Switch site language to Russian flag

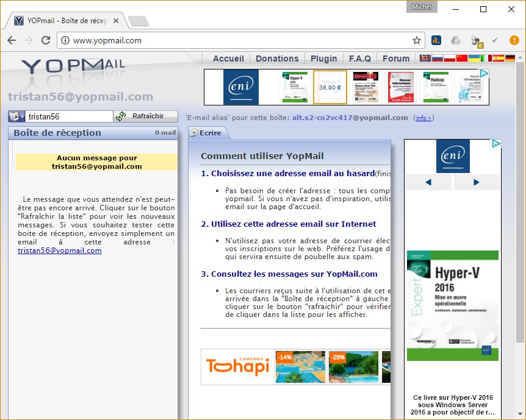[437, 59]
